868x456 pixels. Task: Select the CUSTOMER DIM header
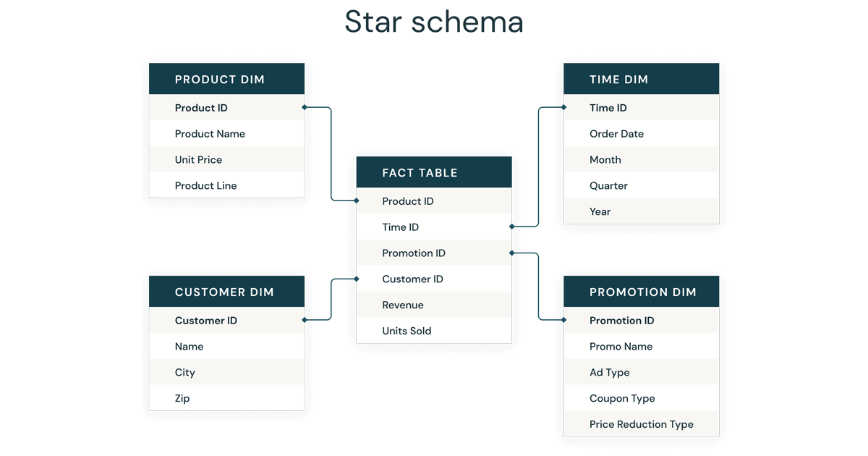coord(226,292)
